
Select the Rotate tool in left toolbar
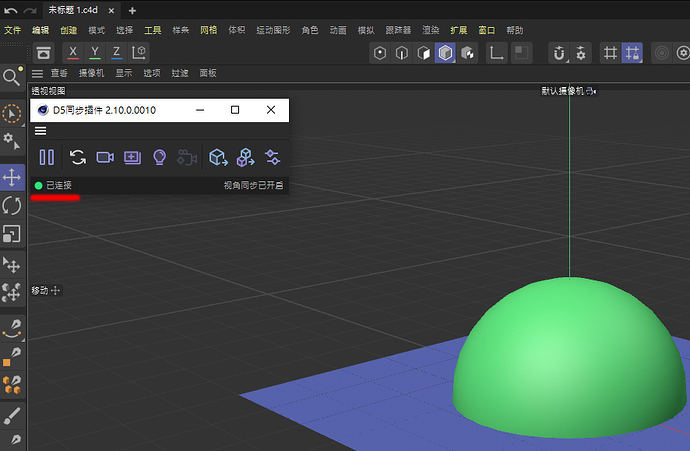12,206
